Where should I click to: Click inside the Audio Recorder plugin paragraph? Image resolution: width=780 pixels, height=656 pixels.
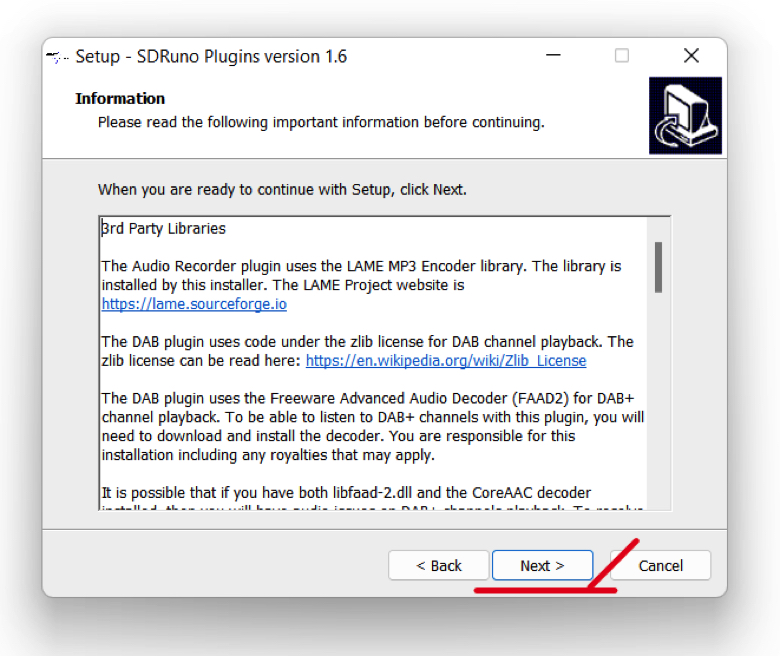[x=361, y=284]
